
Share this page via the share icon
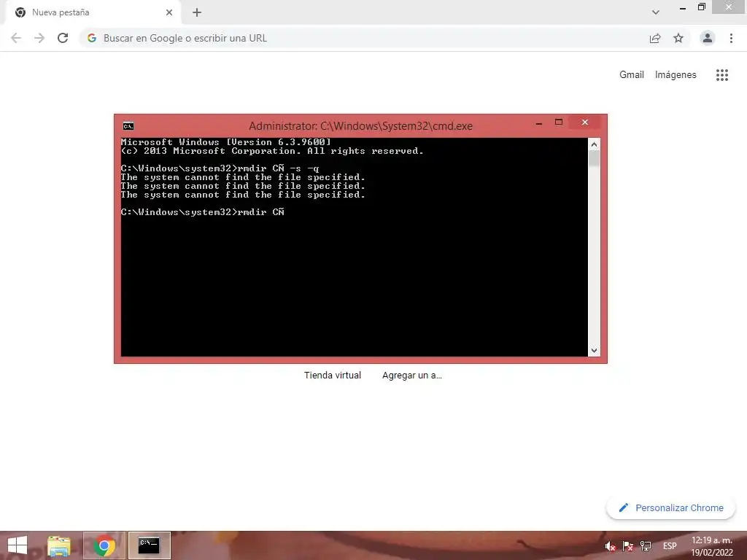[x=655, y=38]
